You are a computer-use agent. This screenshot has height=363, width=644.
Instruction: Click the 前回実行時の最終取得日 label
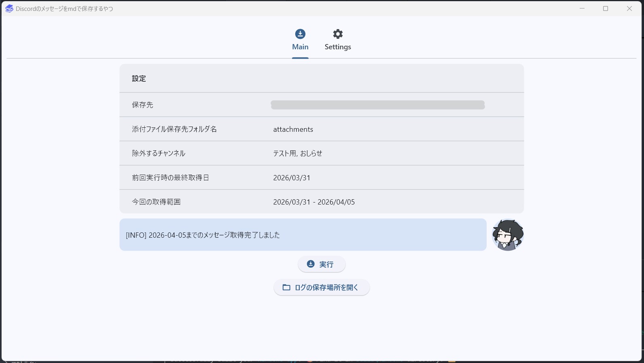pos(170,177)
